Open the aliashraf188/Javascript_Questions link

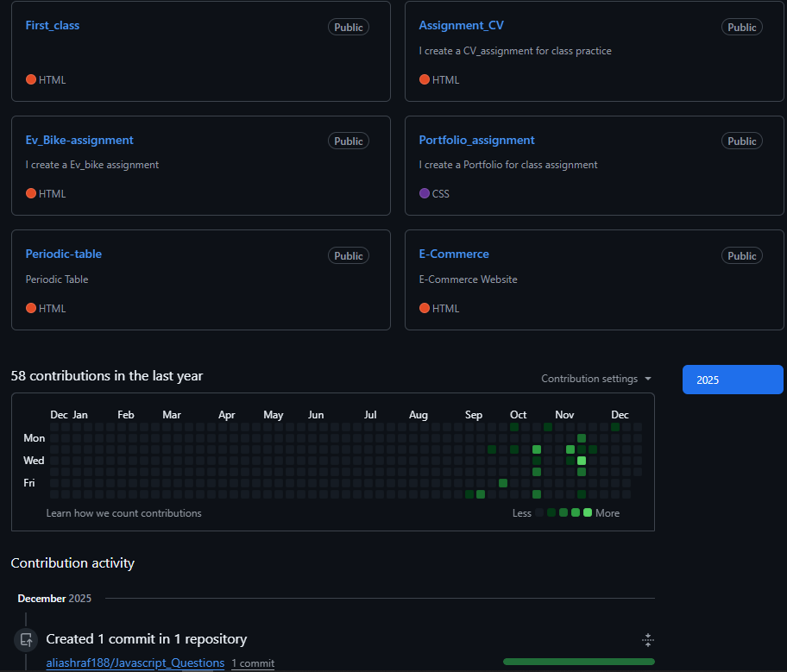click(135, 663)
